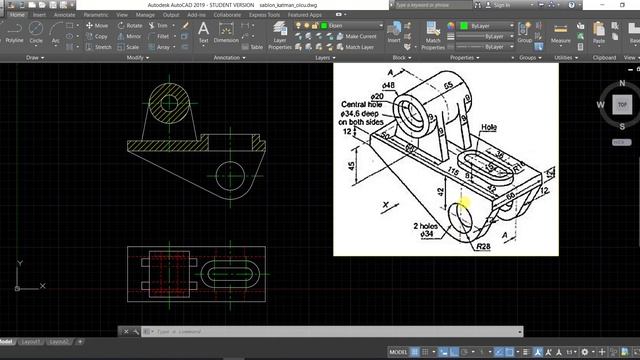Click the Group tool icon
The image size is (640, 360).
coord(524,33)
